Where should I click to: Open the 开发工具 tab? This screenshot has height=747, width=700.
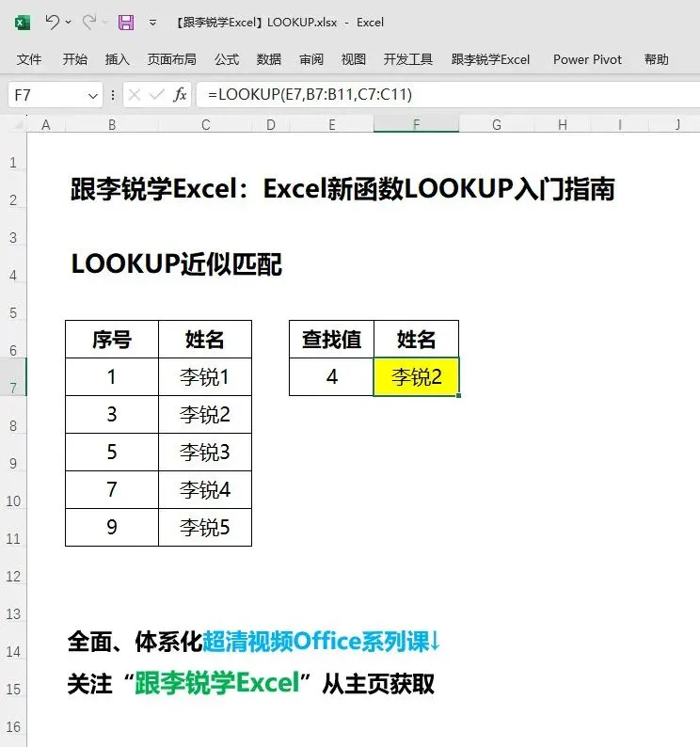pyautogui.click(x=408, y=59)
